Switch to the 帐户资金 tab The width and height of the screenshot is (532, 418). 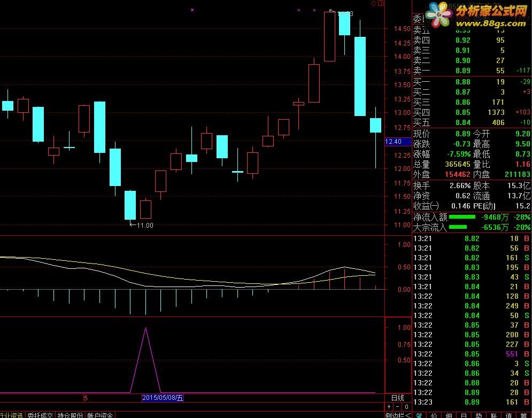(100, 415)
